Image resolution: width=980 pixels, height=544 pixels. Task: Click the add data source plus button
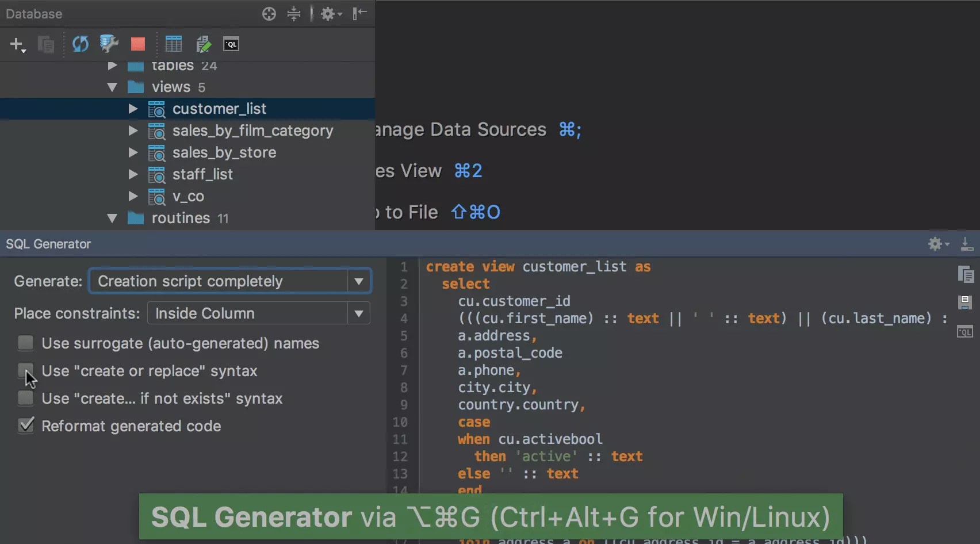pos(18,44)
